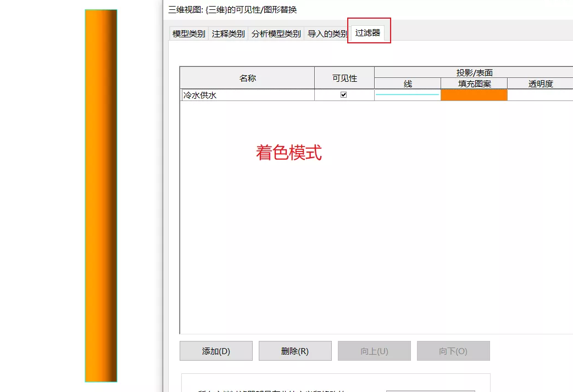Click the 名称 column header
573x392 pixels.
click(x=247, y=78)
